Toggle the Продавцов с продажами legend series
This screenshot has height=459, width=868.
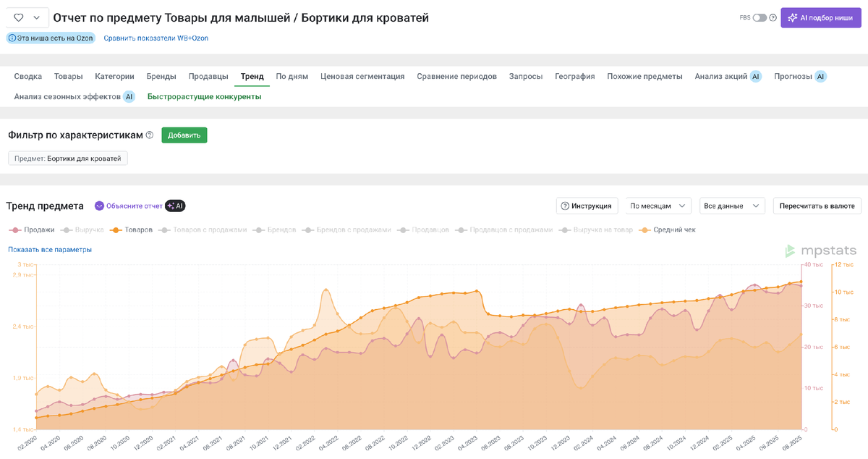click(x=503, y=230)
